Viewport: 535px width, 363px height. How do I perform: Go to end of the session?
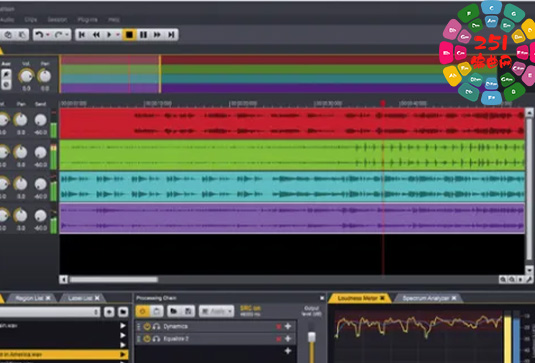tap(171, 34)
